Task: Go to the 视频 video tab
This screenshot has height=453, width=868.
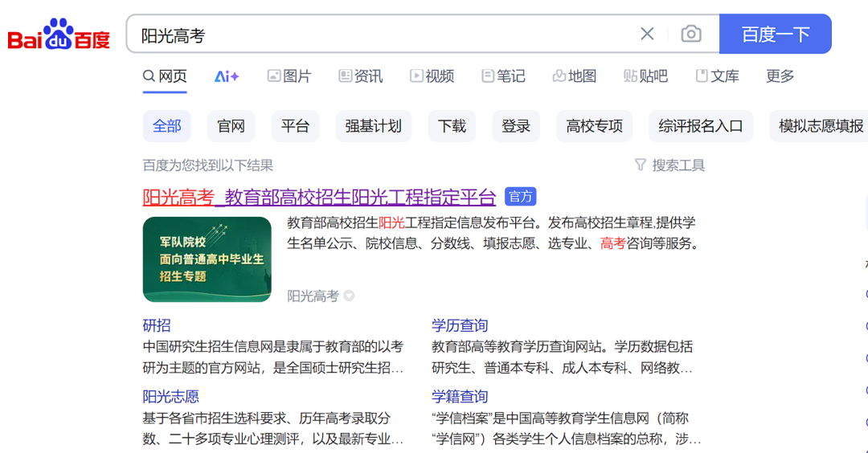Action: pyautogui.click(x=432, y=76)
